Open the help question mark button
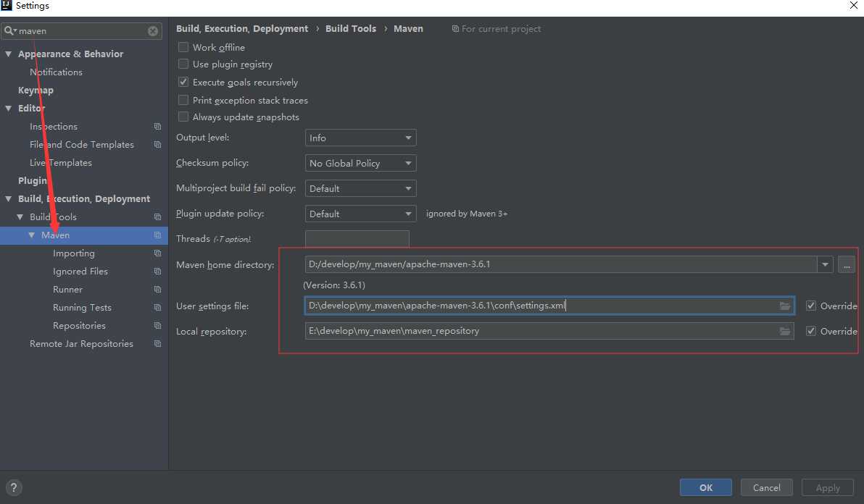Viewport: 864px width, 504px height. [x=14, y=487]
